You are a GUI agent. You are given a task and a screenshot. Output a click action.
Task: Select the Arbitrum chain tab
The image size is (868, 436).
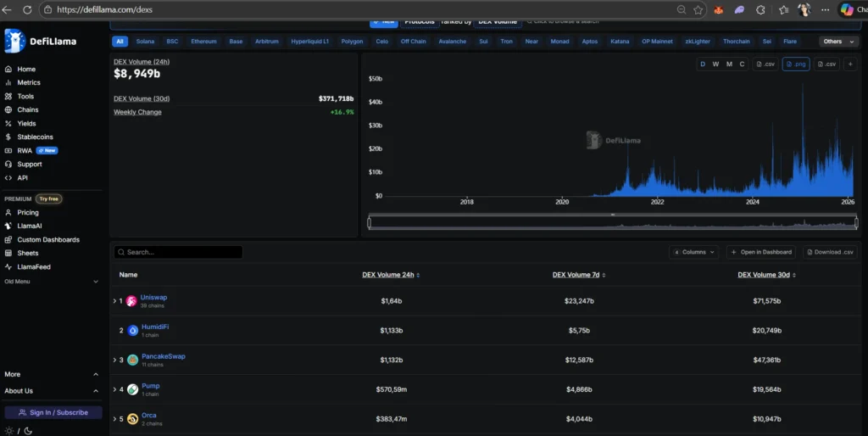267,42
